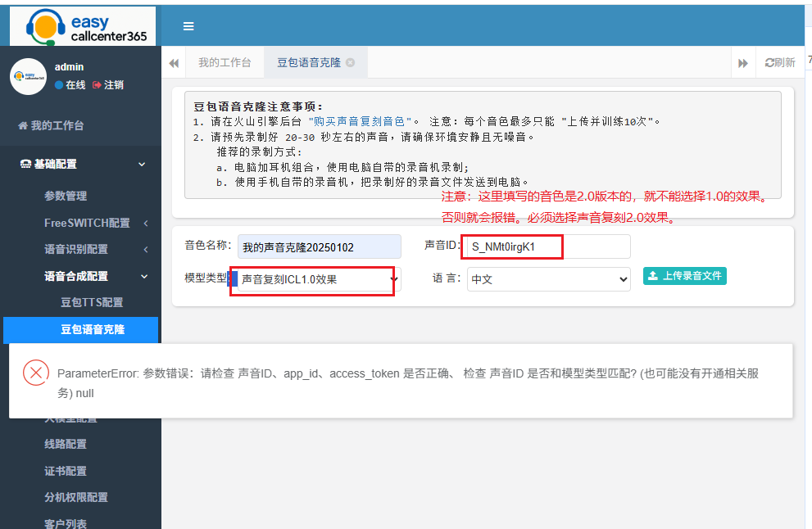Click the admin avatar image
This screenshot has width=812, height=529.
point(29,77)
